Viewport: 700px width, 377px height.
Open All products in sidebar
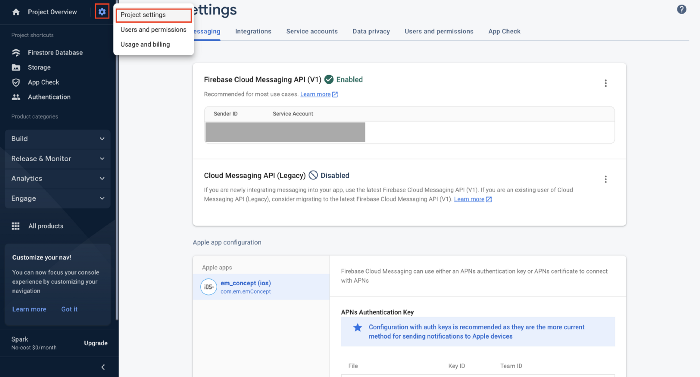46,226
